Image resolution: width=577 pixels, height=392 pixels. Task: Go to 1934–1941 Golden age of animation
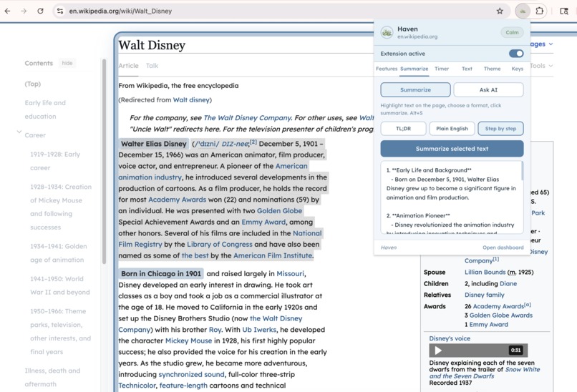pyautogui.click(x=59, y=253)
